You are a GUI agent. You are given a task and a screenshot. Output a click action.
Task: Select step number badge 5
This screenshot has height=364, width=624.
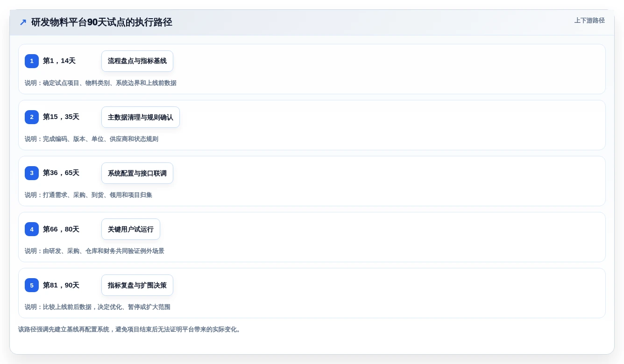(x=32, y=285)
